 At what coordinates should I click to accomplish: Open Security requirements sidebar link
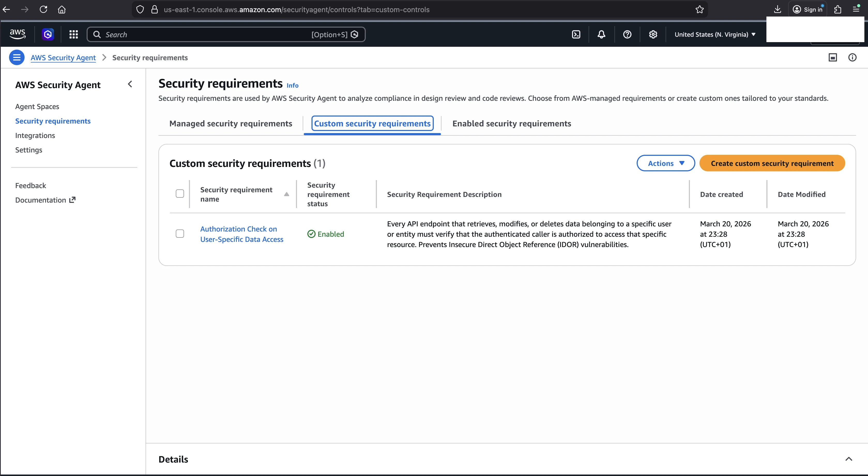coord(53,121)
